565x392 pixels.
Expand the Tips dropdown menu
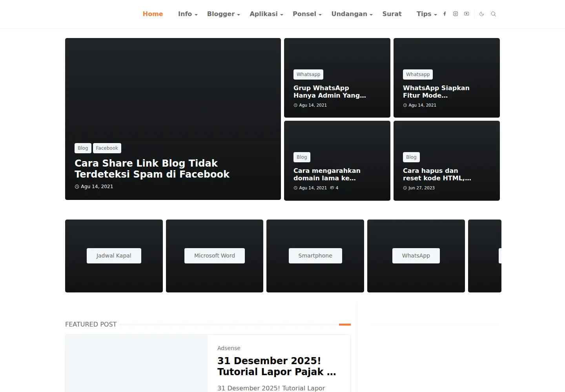tap(426, 14)
